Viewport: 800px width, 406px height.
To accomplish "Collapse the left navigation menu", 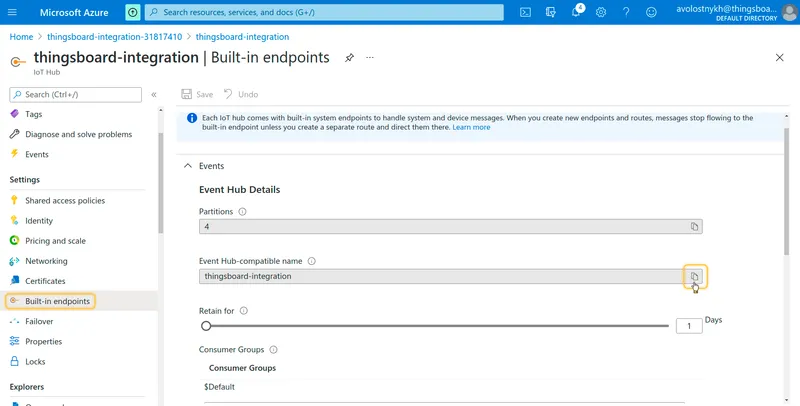I will pos(154,94).
